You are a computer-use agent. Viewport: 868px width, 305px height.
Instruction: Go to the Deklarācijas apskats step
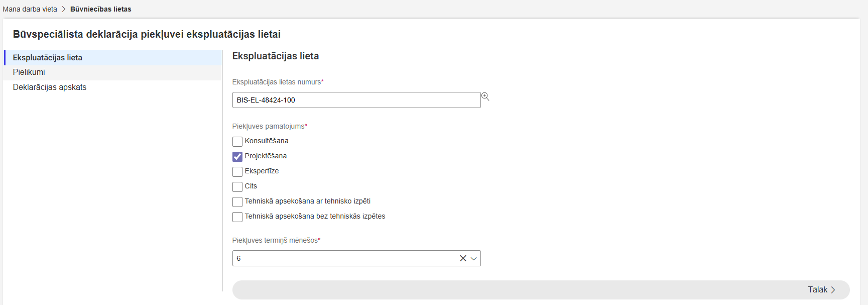50,87
